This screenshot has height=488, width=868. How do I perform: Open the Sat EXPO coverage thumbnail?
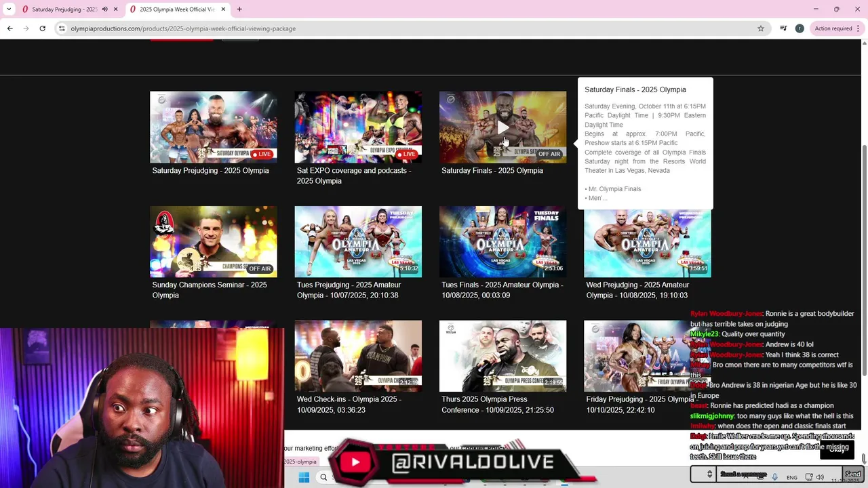[x=358, y=127]
